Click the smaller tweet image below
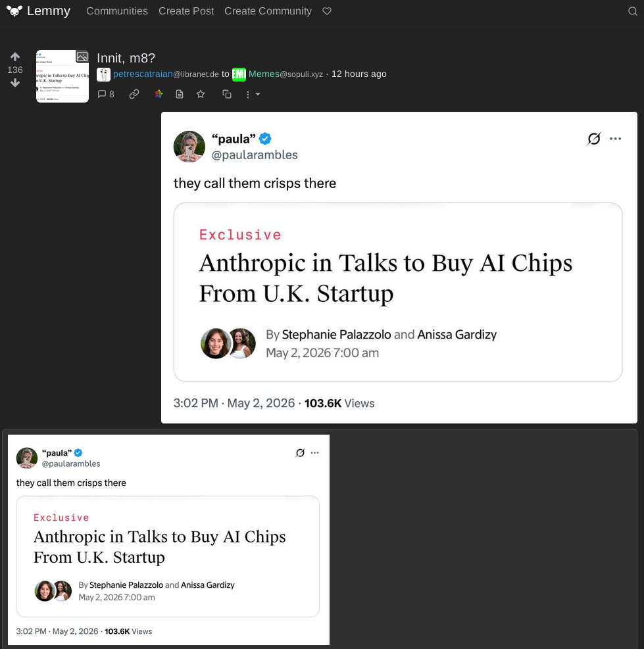The width and height of the screenshot is (644, 649). click(x=168, y=540)
